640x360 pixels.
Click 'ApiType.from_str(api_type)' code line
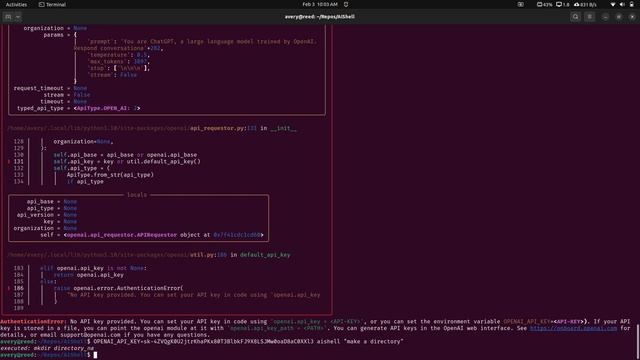(110, 175)
